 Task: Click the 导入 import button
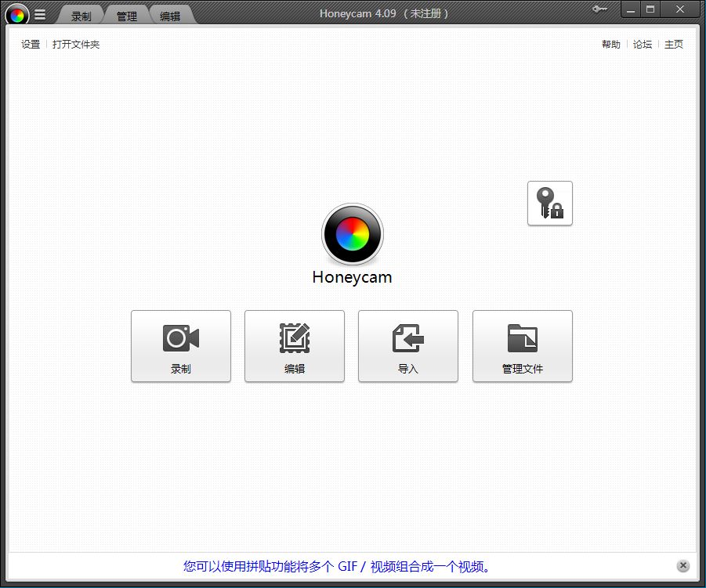click(x=408, y=346)
